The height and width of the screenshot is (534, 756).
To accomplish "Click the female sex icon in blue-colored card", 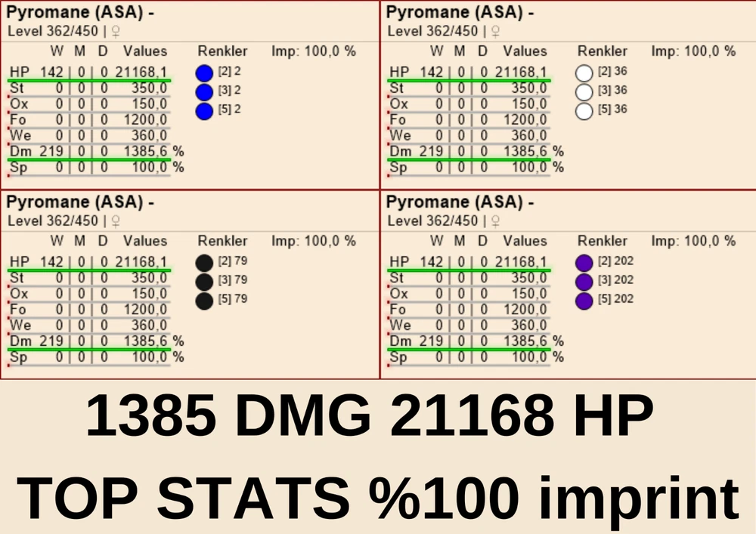I will click(115, 32).
